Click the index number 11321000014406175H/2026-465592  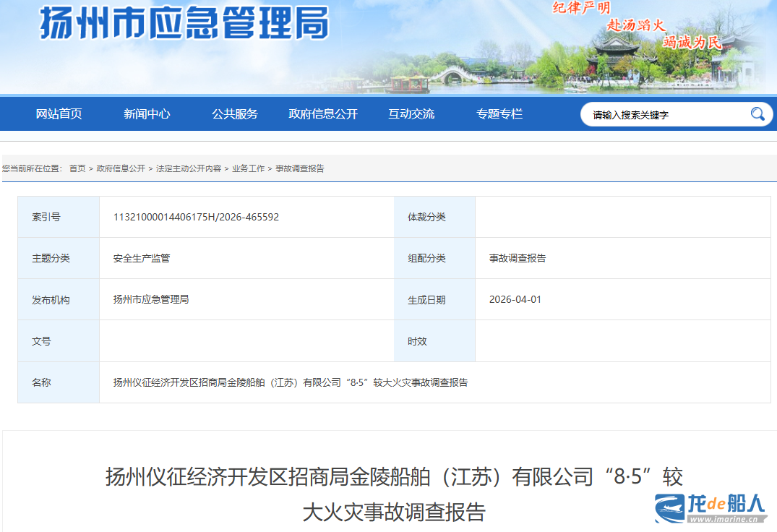(196, 217)
